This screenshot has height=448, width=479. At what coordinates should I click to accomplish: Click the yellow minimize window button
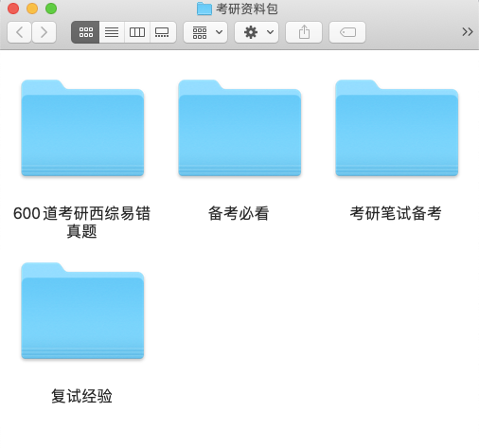tap(32, 9)
